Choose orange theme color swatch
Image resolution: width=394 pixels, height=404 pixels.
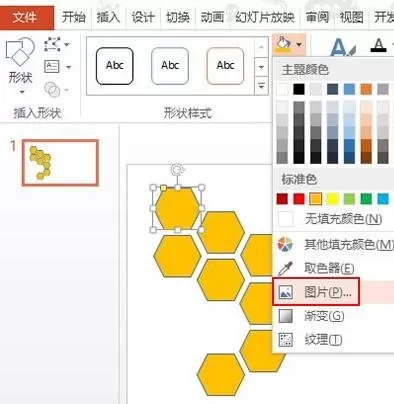click(x=366, y=89)
